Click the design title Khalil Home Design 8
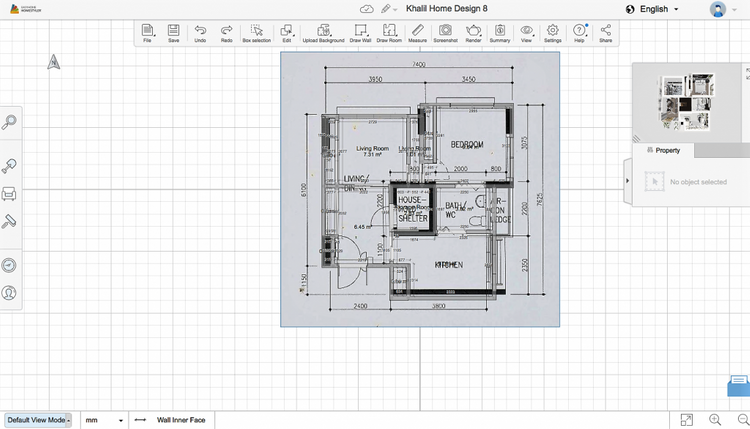 (x=446, y=9)
